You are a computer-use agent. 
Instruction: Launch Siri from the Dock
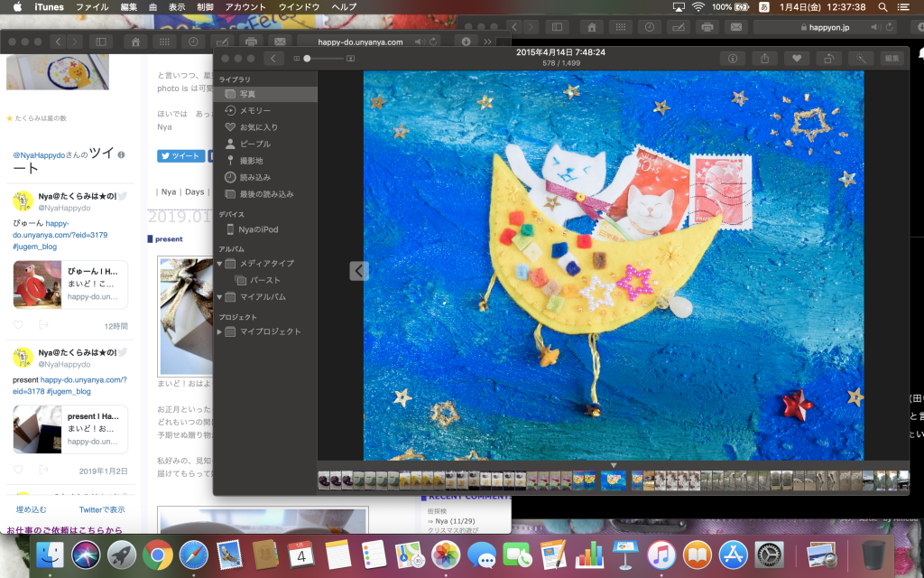86,555
